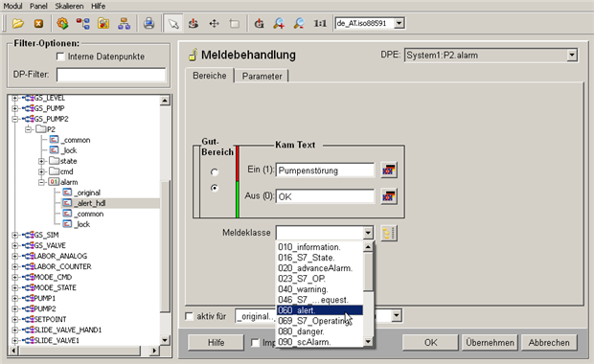Expand the LABOR_ANALOG tree node
This screenshot has width=594, height=364.
pos(14,257)
